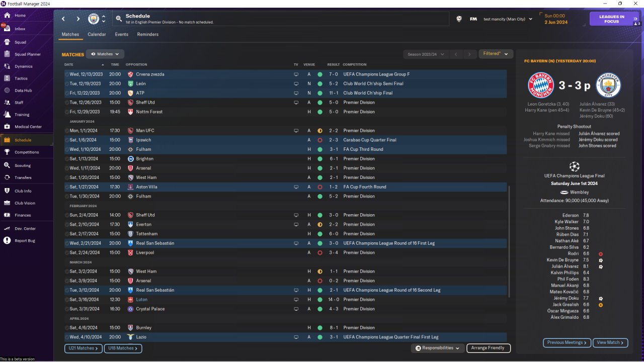
Task: Click the Lazio opposition name
Action: [x=141, y=337]
